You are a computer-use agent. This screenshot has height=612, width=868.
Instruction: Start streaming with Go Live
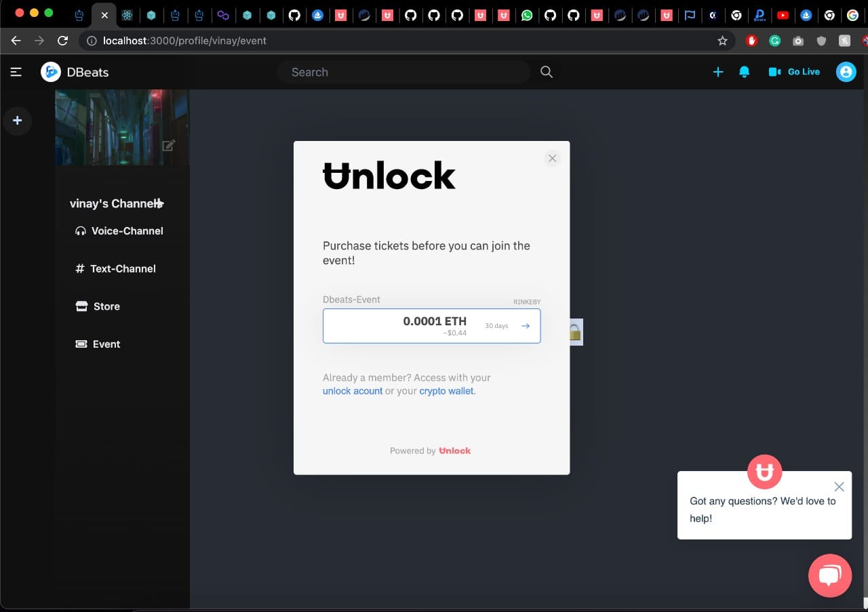(x=794, y=72)
